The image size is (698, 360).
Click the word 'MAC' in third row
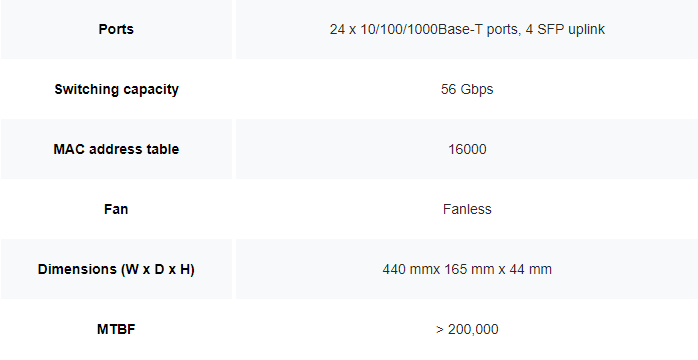coord(69,149)
